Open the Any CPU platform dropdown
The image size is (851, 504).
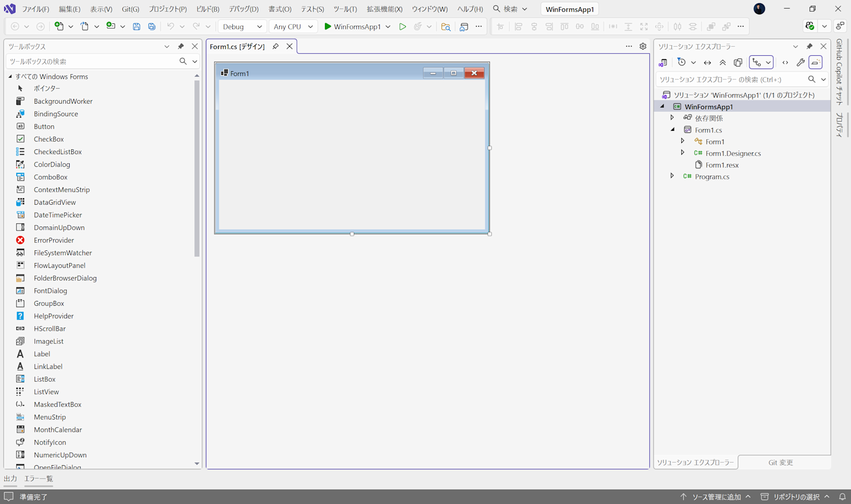[293, 27]
